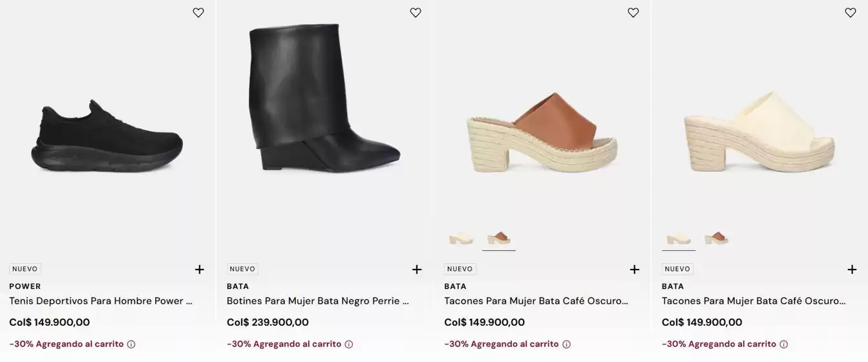Viewport: 868px width, 362px height.
Task: Open Botines Para Mujer Bata Negro Perrie
Action: 317,301
